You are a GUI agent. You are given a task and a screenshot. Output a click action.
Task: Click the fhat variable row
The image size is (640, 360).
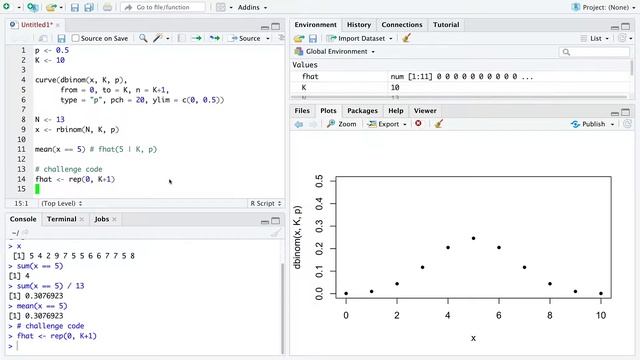461,76
